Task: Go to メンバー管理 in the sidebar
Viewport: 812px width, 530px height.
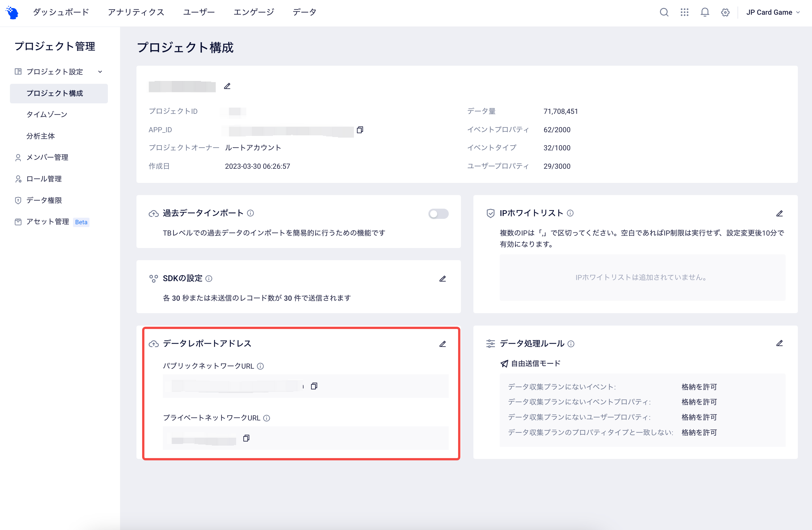Action: tap(48, 157)
